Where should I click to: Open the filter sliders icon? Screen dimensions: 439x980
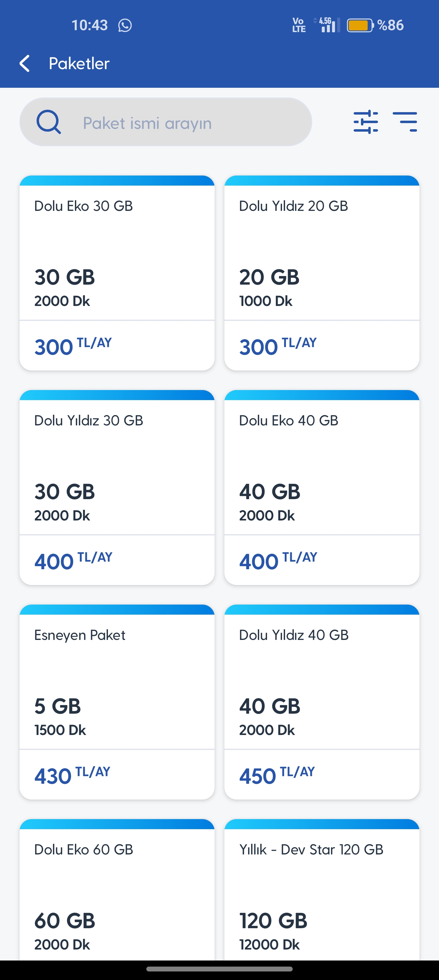click(366, 122)
